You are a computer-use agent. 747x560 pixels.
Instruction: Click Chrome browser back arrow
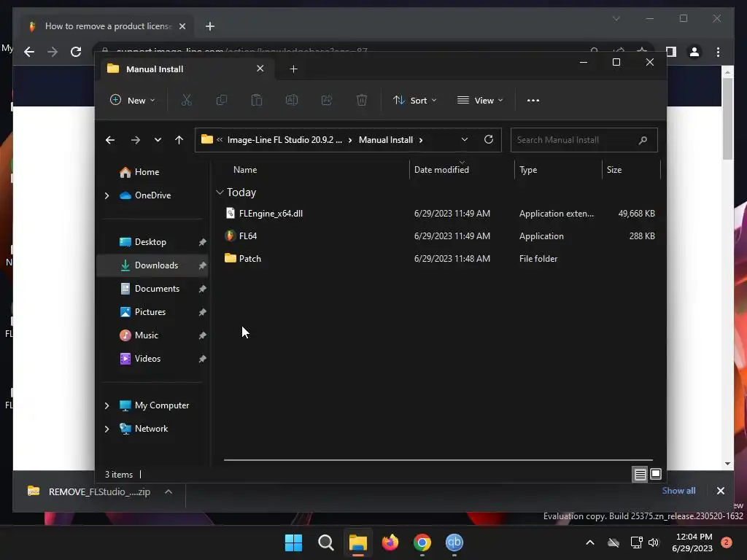[29, 52]
